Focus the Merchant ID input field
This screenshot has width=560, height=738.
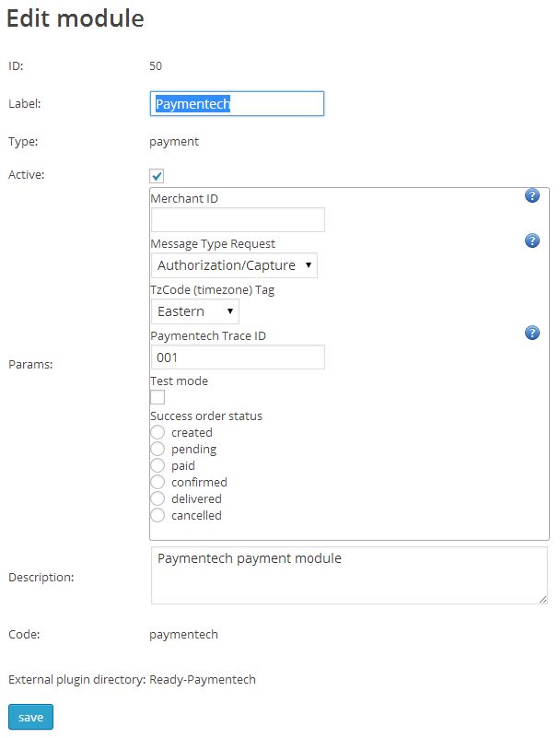coord(238,219)
